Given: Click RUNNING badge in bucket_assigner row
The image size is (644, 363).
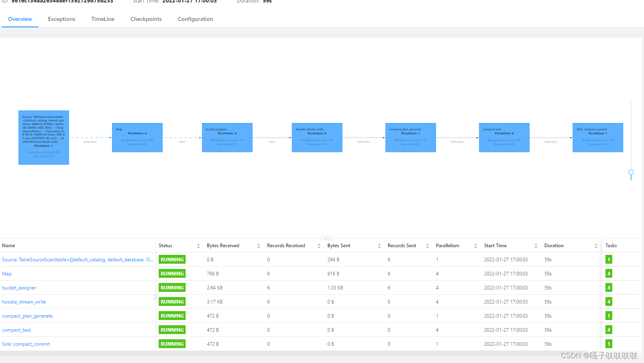Looking at the screenshot, I should pyautogui.click(x=172, y=288).
